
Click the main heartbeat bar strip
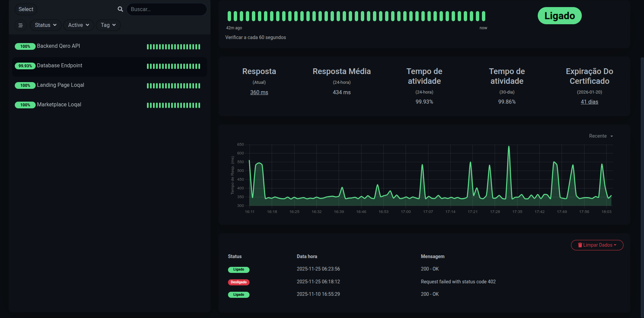click(x=356, y=16)
